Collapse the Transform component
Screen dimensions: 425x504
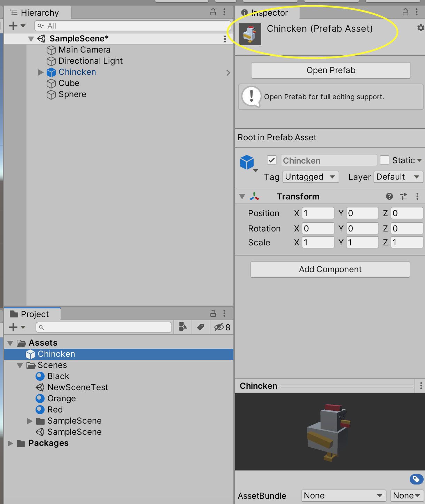click(242, 197)
